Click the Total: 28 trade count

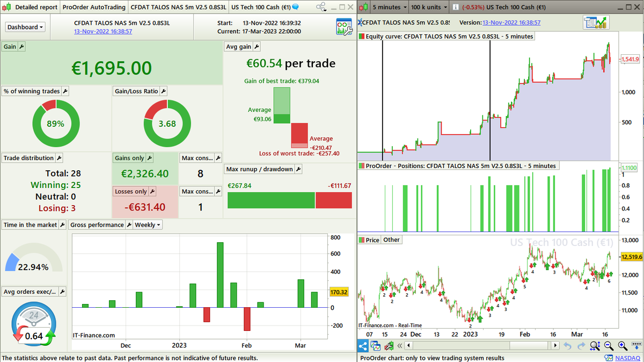pyautogui.click(x=62, y=173)
